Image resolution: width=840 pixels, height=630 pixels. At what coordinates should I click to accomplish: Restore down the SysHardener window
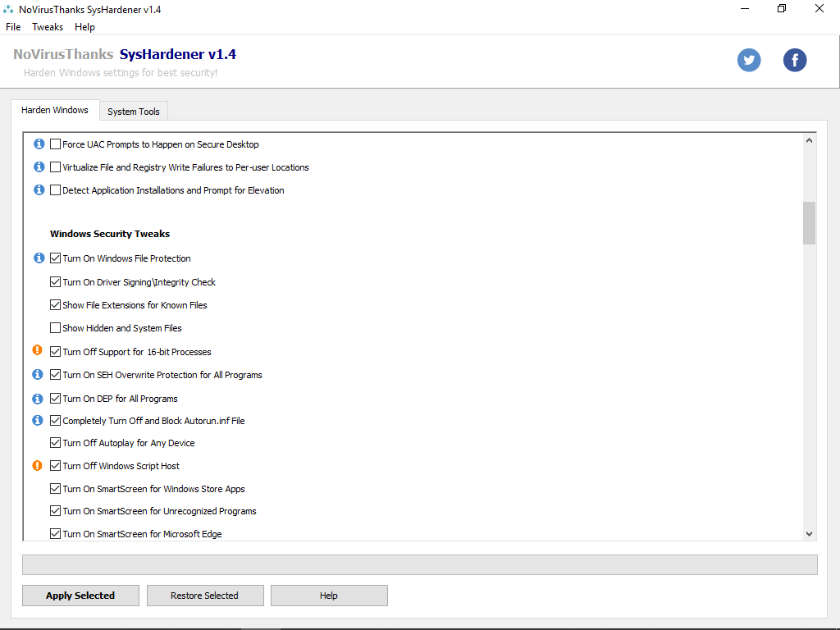pyautogui.click(x=782, y=8)
